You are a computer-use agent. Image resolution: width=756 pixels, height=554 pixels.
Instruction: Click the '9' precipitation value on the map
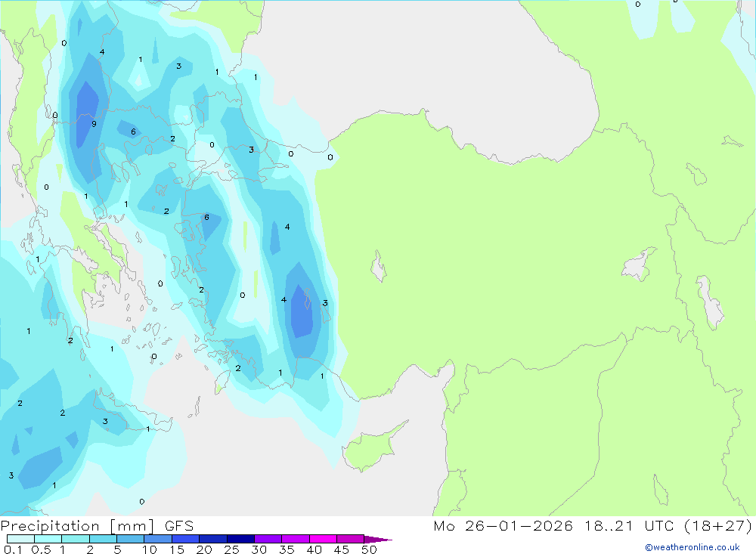94,124
